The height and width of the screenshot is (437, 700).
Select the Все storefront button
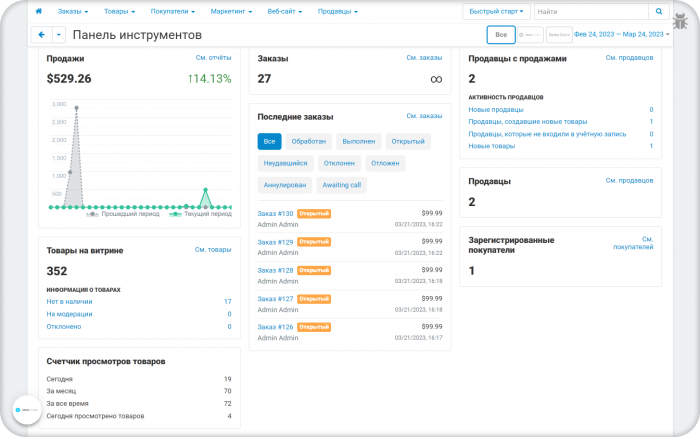tap(501, 35)
